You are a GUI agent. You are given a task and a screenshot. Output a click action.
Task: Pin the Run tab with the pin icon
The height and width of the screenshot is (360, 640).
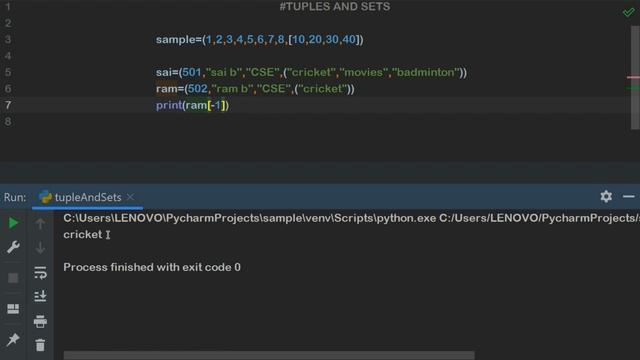tap(13, 339)
